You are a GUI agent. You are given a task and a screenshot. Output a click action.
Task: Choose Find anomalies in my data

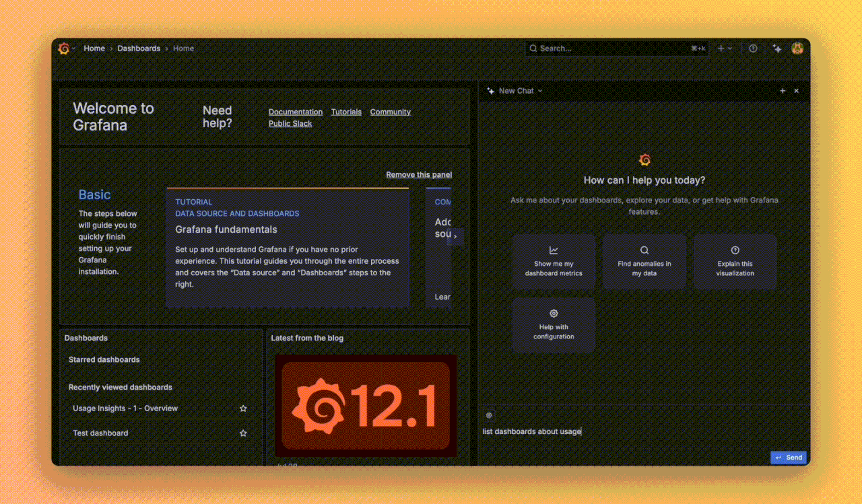tap(644, 262)
